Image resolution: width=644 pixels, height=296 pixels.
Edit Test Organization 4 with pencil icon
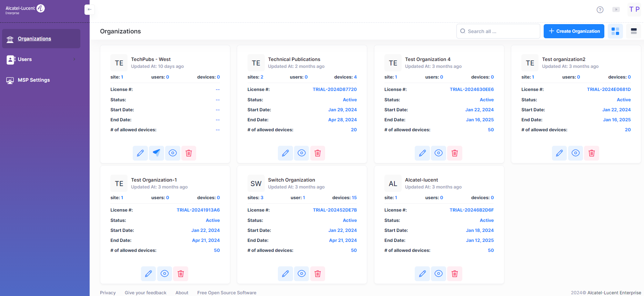pos(422,153)
